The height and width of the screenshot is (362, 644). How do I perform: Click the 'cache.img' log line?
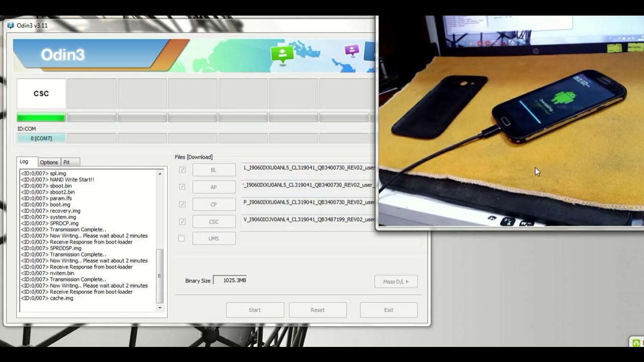[x=47, y=298]
